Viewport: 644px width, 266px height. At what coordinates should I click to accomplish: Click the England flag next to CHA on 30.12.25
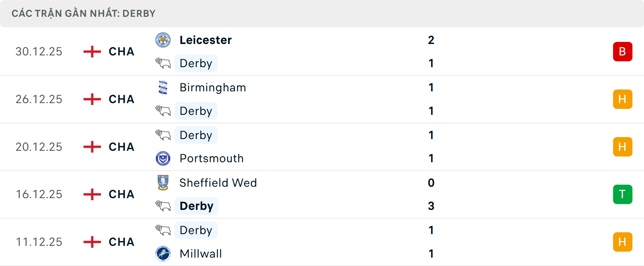(x=92, y=51)
